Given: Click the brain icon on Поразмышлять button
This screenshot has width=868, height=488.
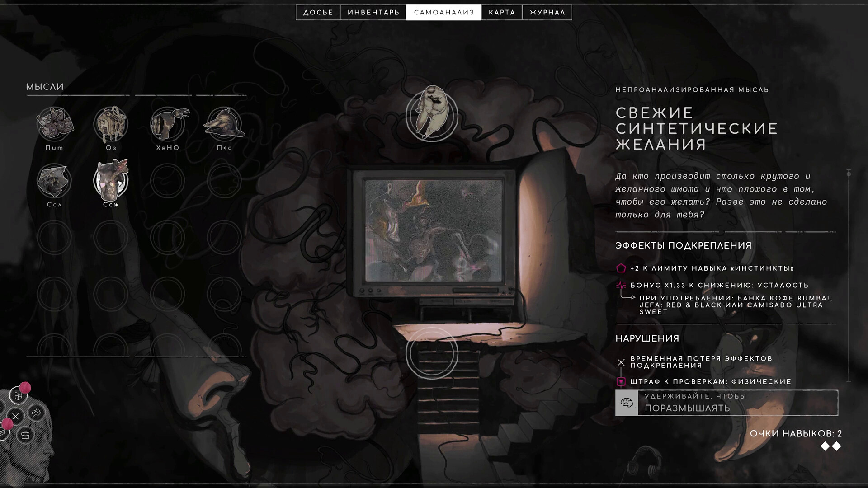Looking at the screenshot, I should click(627, 403).
